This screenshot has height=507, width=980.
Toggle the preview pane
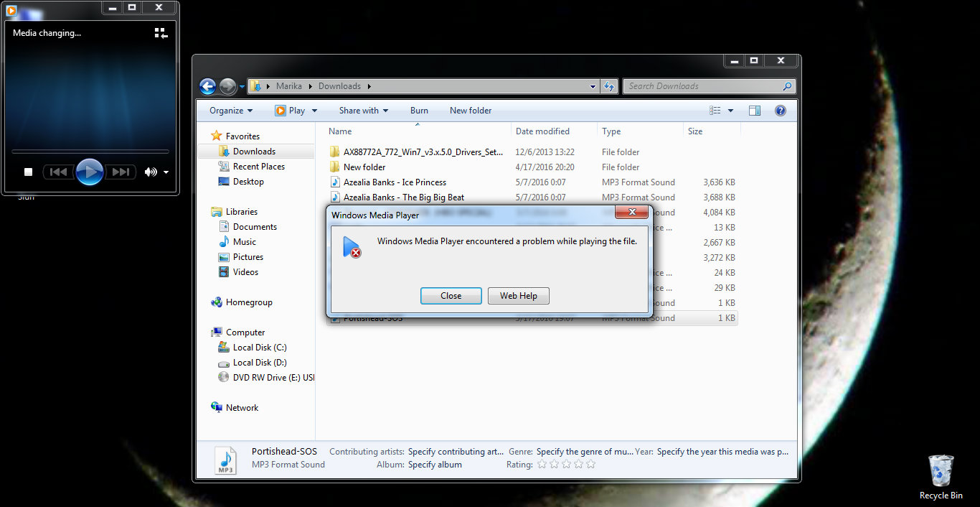click(x=754, y=111)
